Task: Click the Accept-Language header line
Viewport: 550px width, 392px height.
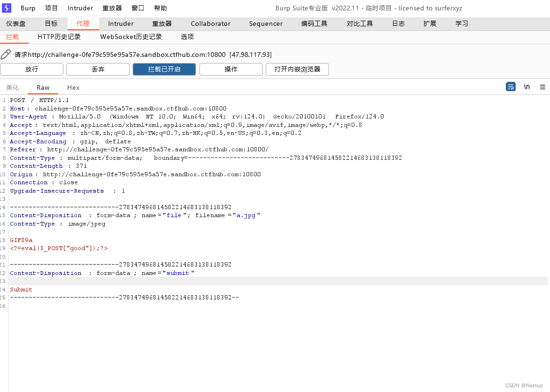Action: pos(156,133)
